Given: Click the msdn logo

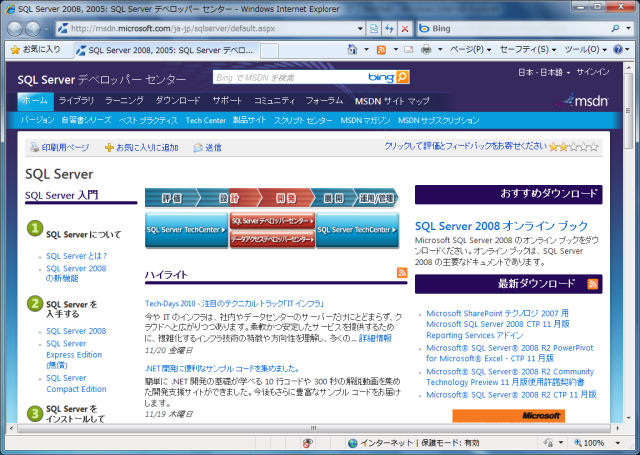Looking at the screenshot, I should (x=584, y=100).
